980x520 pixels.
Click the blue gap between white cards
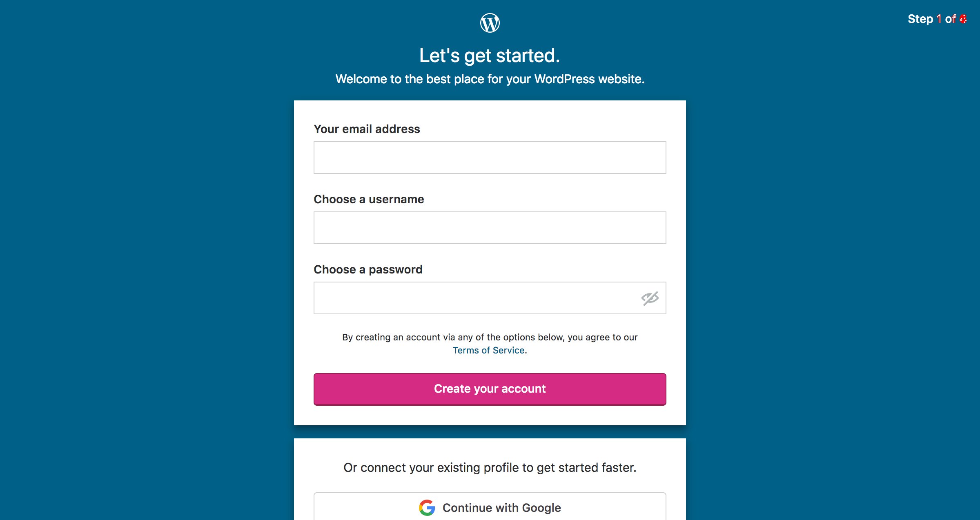(x=490, y=432)
